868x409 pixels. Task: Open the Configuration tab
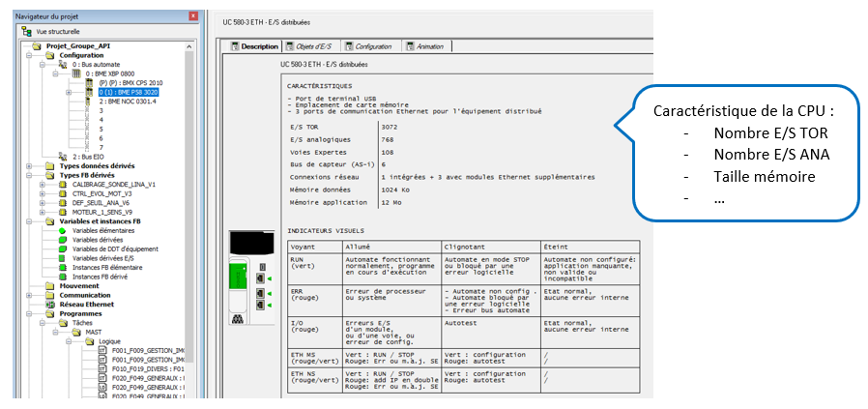coord(372,46)
